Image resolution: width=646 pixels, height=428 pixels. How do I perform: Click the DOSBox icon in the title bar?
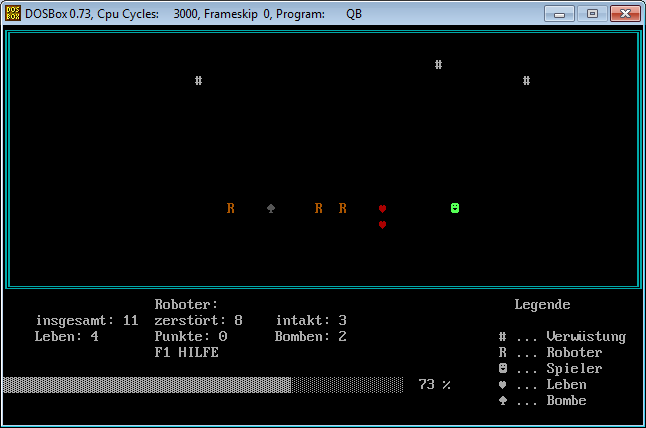pos(14,14)
